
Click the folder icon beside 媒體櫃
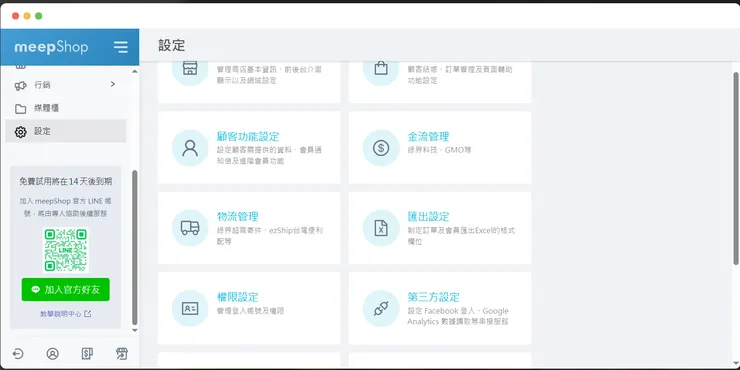(20, 109)
